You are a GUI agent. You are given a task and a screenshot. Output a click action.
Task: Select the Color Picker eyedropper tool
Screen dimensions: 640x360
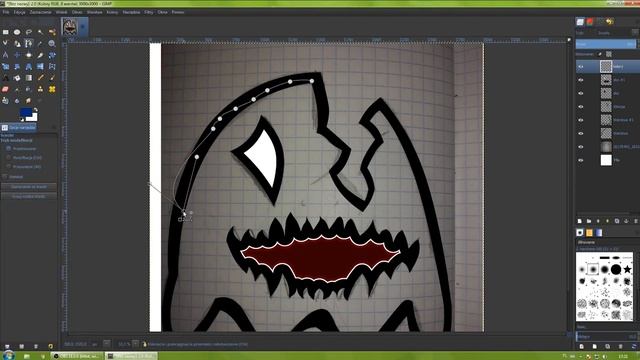click(40, 43)
